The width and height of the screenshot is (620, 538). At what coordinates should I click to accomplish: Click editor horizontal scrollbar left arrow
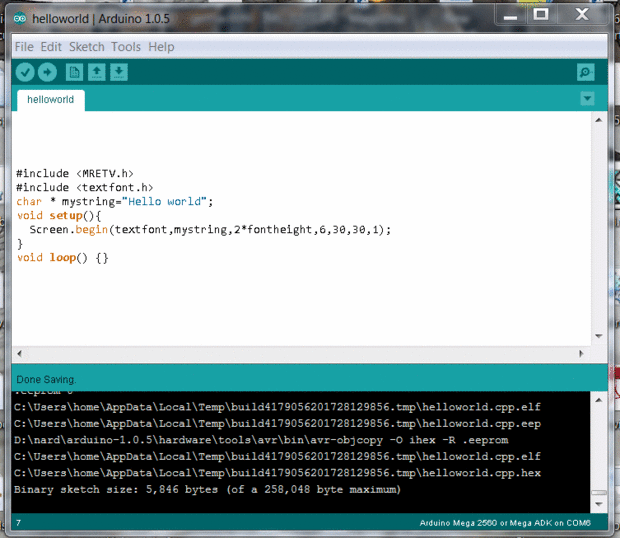tap(19, 353)
